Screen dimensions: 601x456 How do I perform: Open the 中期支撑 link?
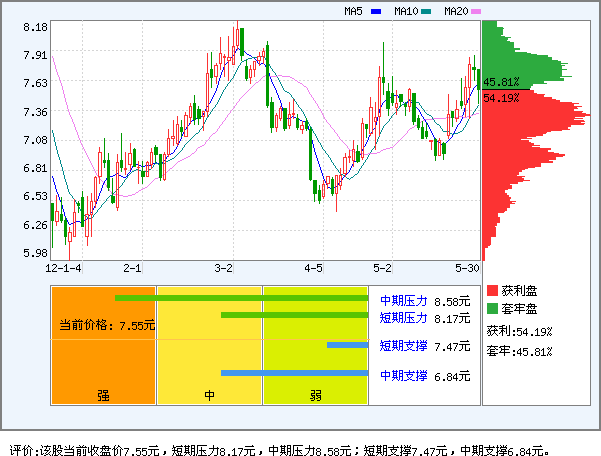click(x=403, y=376)
